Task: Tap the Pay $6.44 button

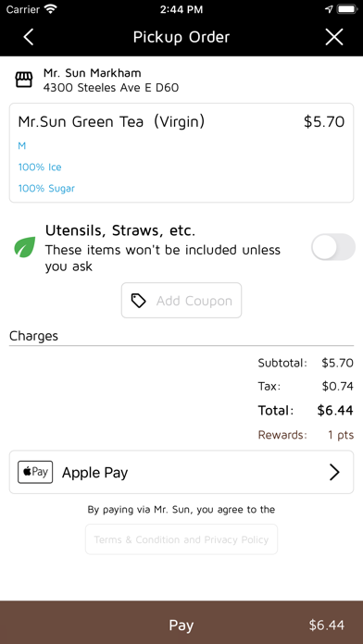Action: (x=181, y=622)
